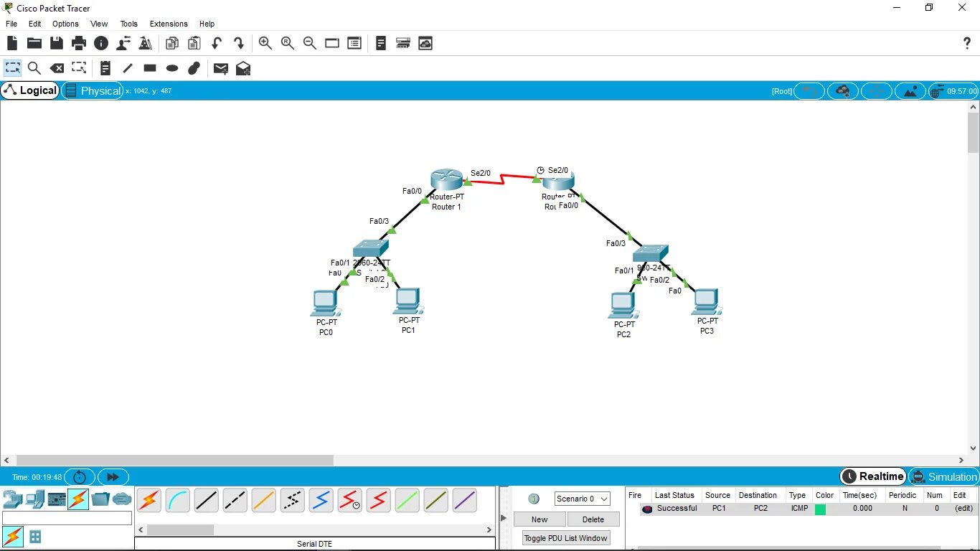Select PC3 on the workspace
This screenshot has height=551, width=980.
point(707,302)
